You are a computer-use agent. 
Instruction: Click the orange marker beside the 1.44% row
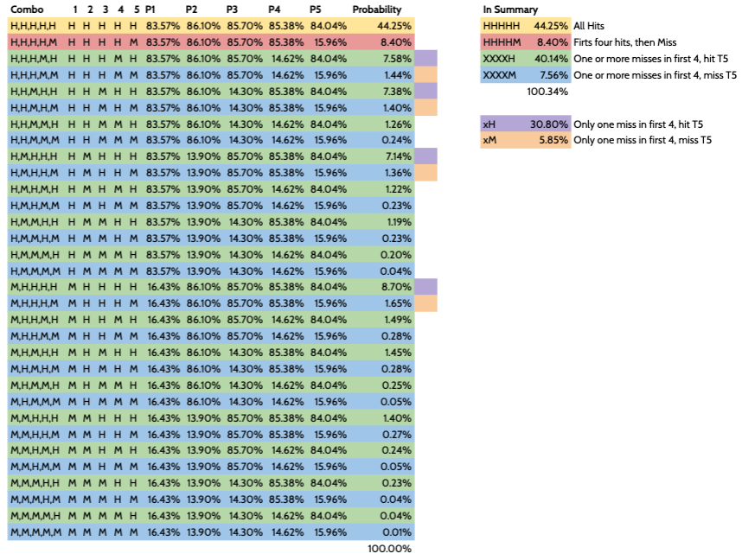coord(426,75)
